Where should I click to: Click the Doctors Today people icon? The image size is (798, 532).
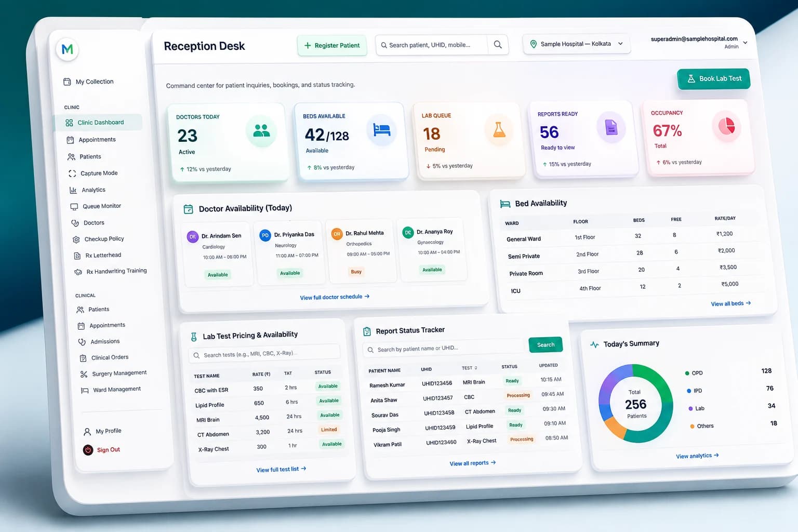[x=261, y=131]
